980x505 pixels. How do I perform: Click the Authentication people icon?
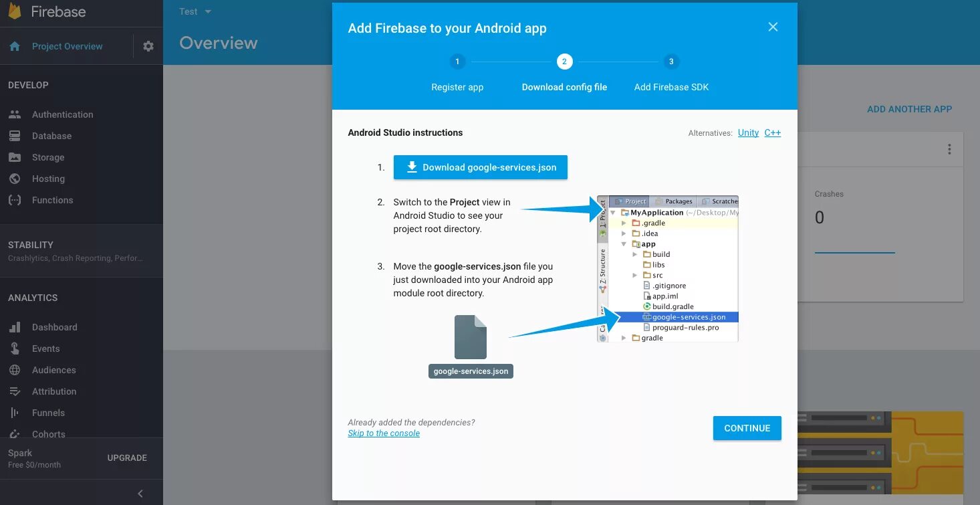coord(15,114)
